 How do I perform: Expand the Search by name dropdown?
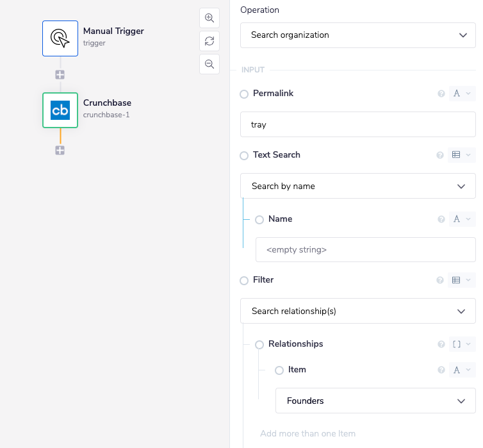(357, 186)
